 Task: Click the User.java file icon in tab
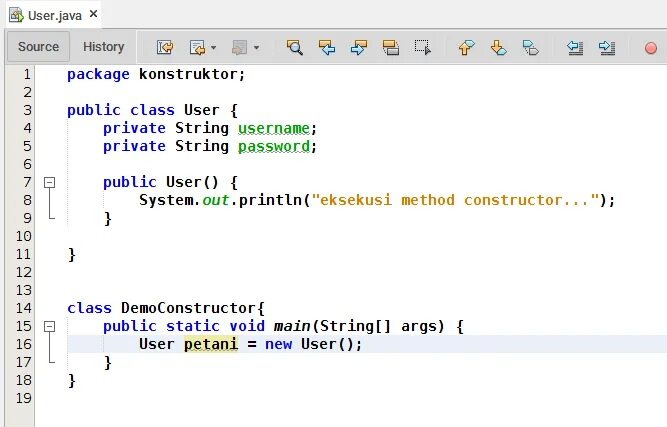(17, 15)
